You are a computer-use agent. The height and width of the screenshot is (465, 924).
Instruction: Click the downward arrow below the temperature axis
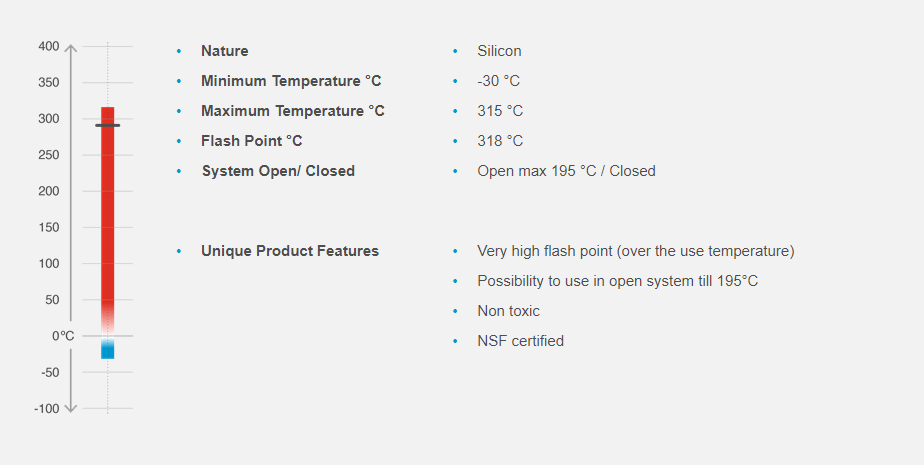pos(70,407)
